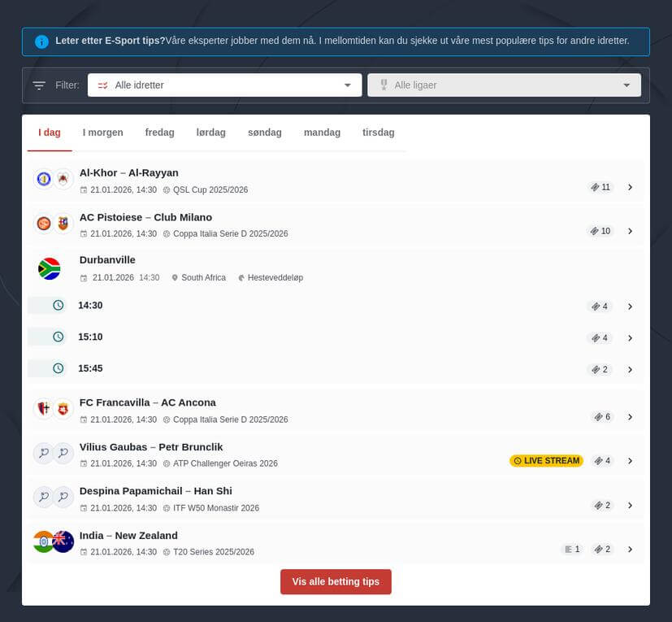The height and width of the screenshot is (622, 672).
Task: Click the LIVE STREAM badge on Gaubas match
Action: pos(546,460)
